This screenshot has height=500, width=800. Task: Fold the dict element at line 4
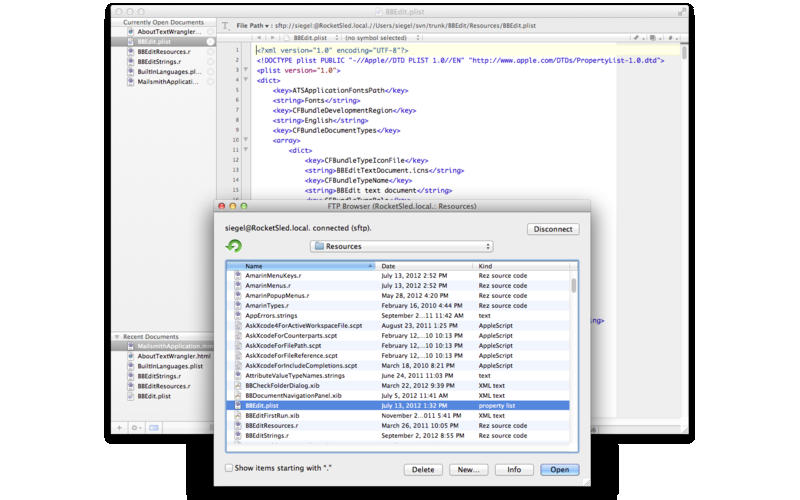tap(245, 80)
